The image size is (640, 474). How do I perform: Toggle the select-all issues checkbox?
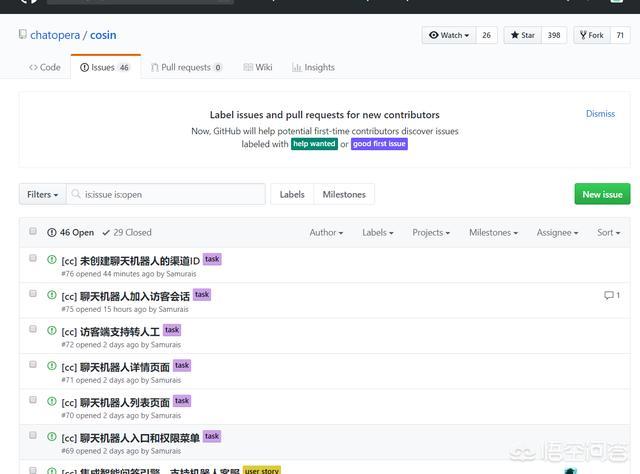(x=33, y=232)
